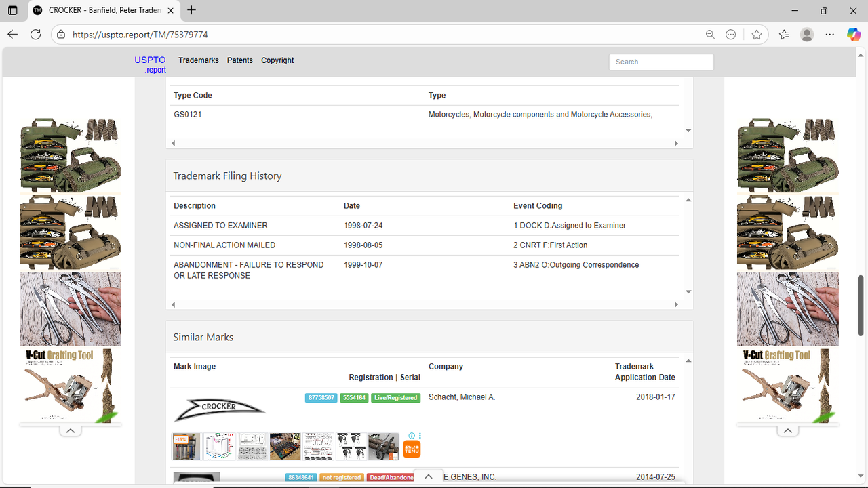
Task: Open serial number 87758507 badge
Action: [321, 398]
